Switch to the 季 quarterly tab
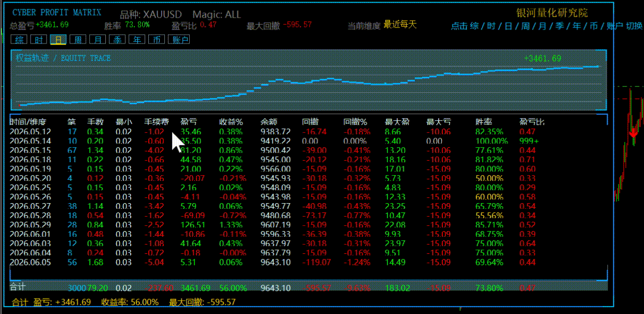Viewport: 644px width, 314px height. (x=117, y=39)
